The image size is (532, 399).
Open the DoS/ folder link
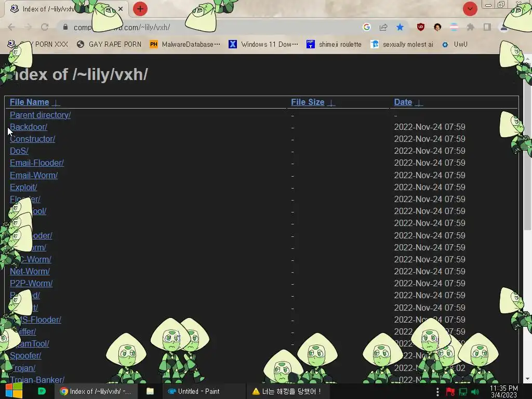coord(19,151)
